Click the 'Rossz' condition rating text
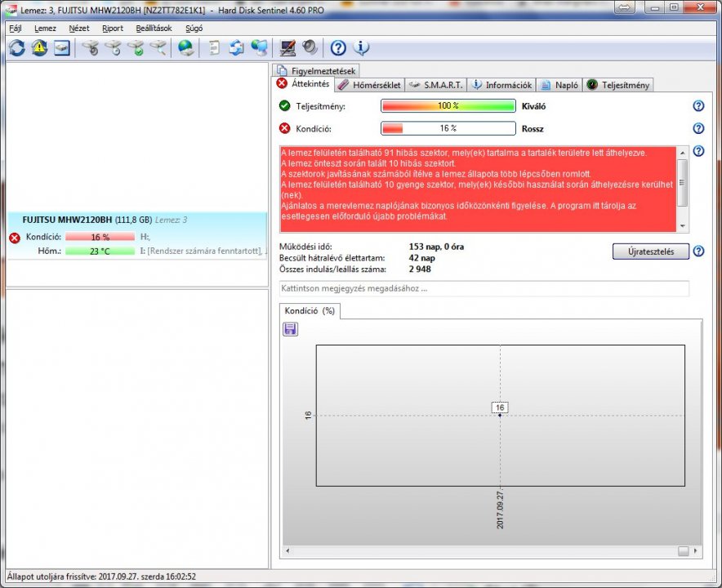Viewport: 722px width, 588px height. click(533, 129)
